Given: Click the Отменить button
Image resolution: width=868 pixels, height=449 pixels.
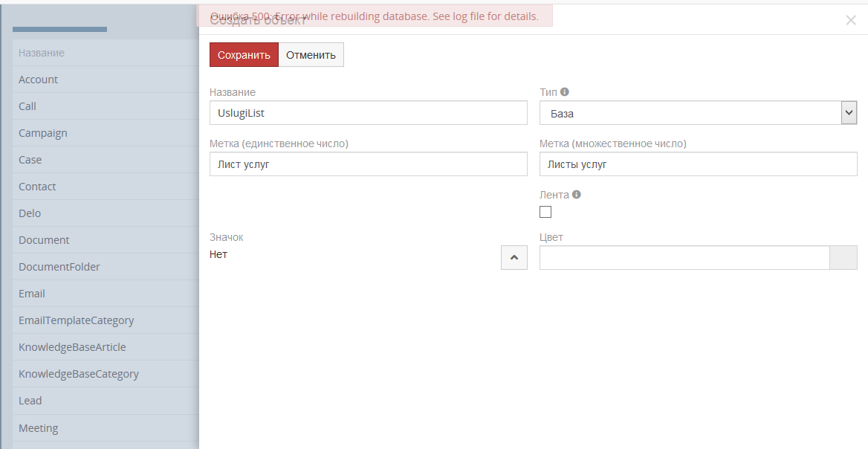Looking at the screenshot, I should (x=311, y=55).
